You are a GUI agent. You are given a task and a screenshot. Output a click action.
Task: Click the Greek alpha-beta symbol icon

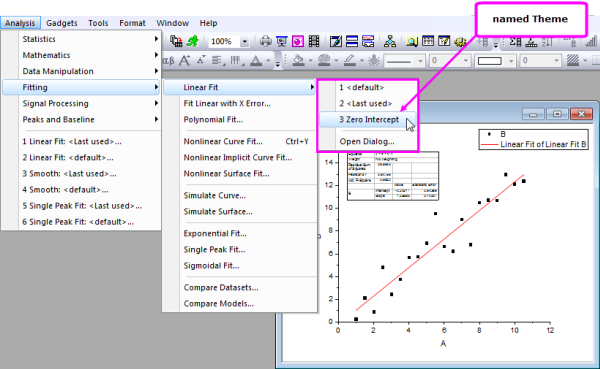pos(168,60)
